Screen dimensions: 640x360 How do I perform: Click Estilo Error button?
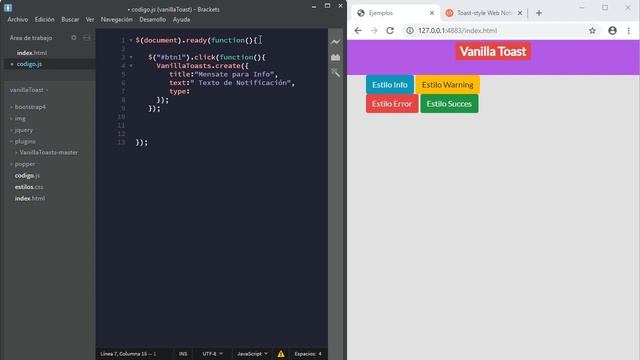pyautogui.click(x=392, y=104)
